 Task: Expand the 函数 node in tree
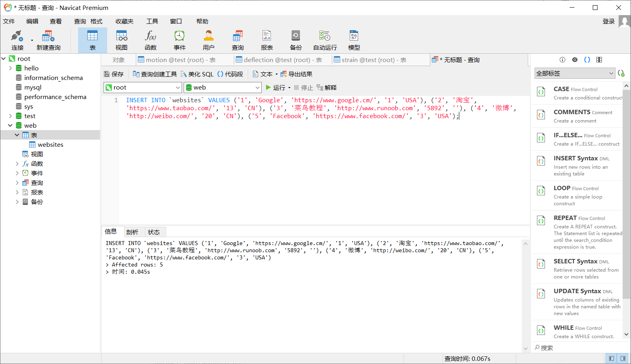click(17, 164)
